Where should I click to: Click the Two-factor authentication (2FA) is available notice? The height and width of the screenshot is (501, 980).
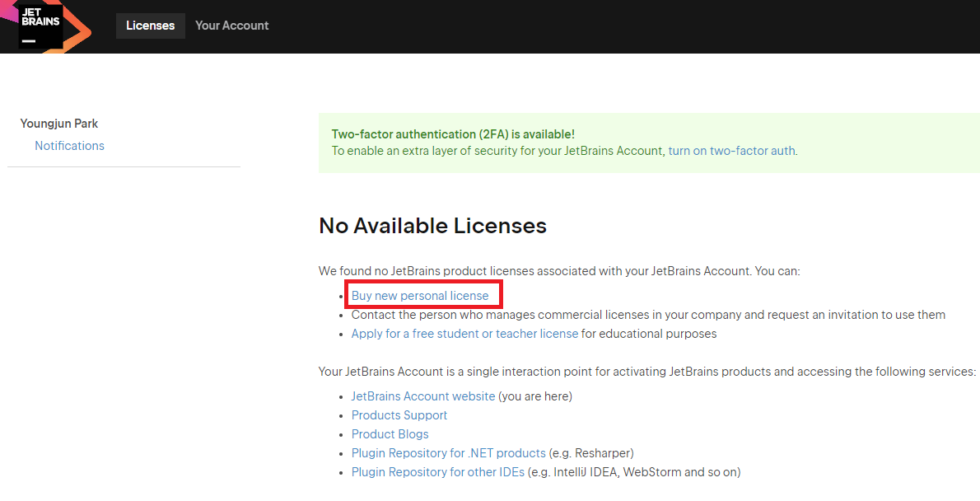453,134
